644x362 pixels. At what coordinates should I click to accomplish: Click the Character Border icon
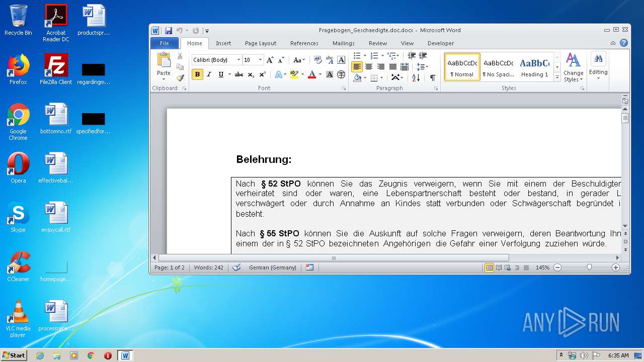(341, 60)
